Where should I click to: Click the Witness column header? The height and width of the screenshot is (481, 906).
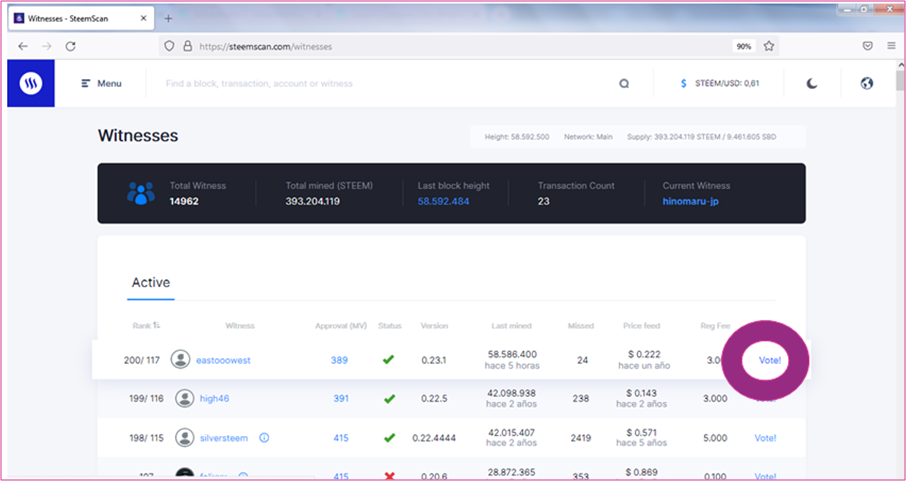240,325
